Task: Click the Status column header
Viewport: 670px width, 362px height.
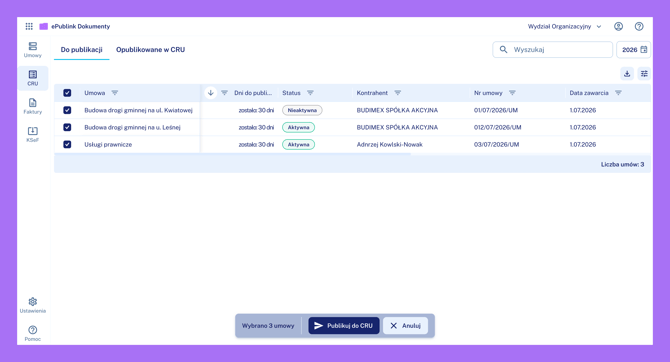Action: coord(291,93)
